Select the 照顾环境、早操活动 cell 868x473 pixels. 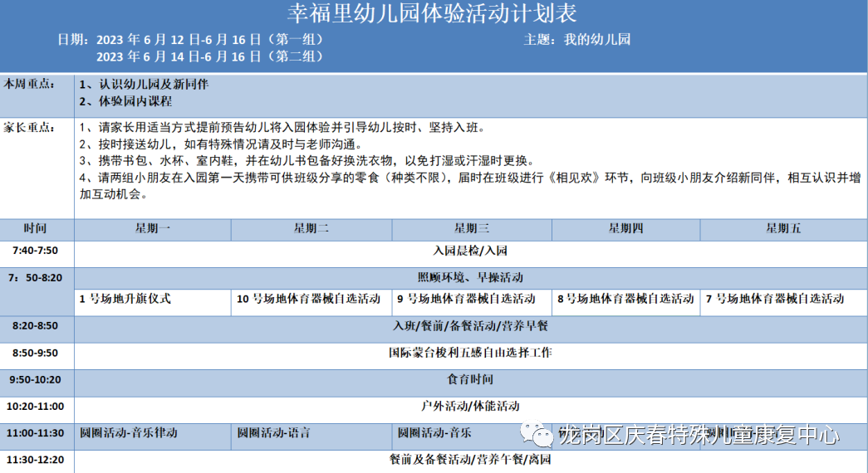pyautogui.click(x=470, y=278)
